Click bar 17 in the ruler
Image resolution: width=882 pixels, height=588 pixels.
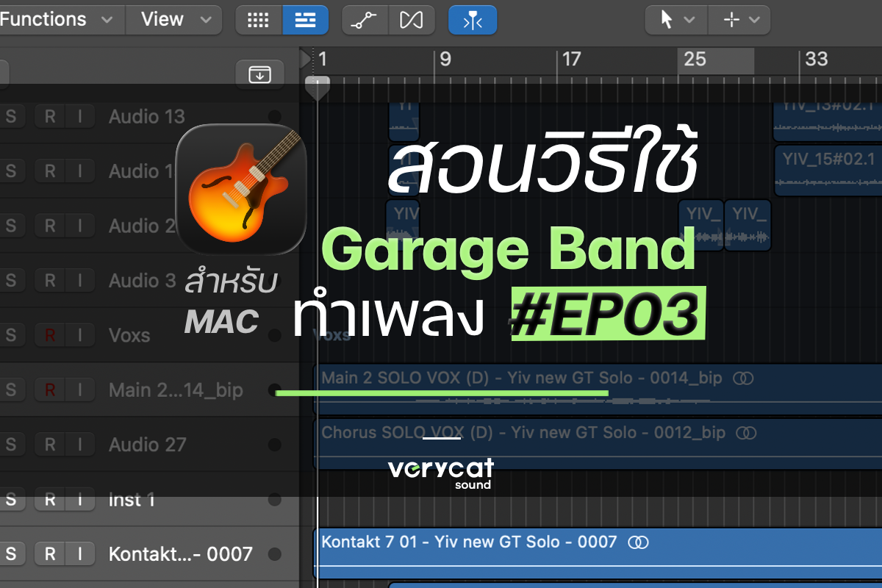tap(570, 60)
